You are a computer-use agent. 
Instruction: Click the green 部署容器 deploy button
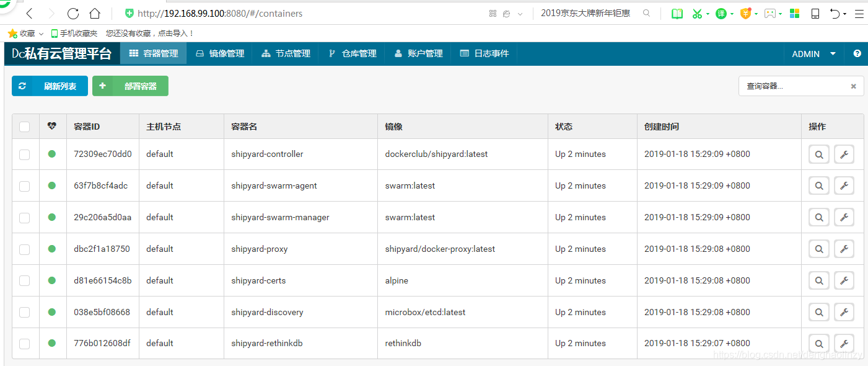tap(130, 86)
